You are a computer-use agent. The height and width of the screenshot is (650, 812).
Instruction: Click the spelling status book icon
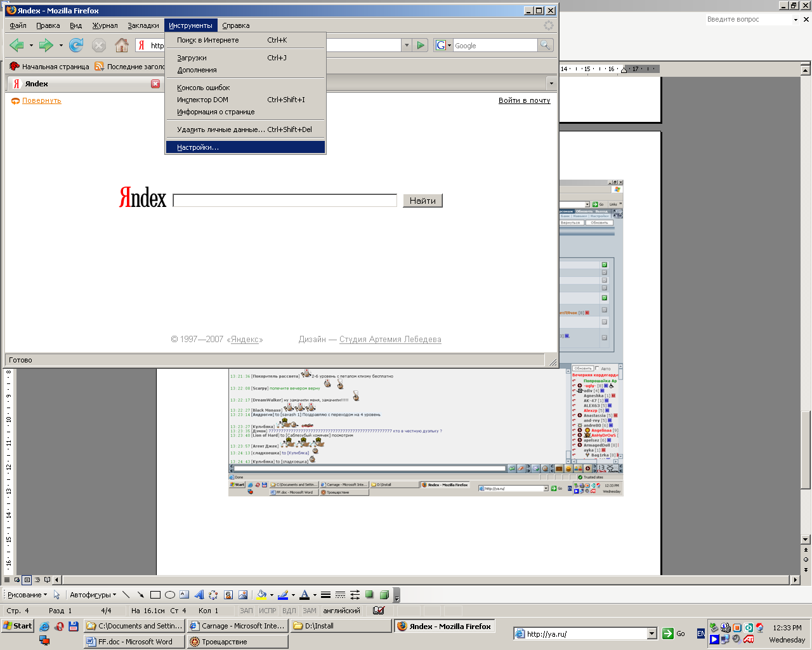(379, 611)
